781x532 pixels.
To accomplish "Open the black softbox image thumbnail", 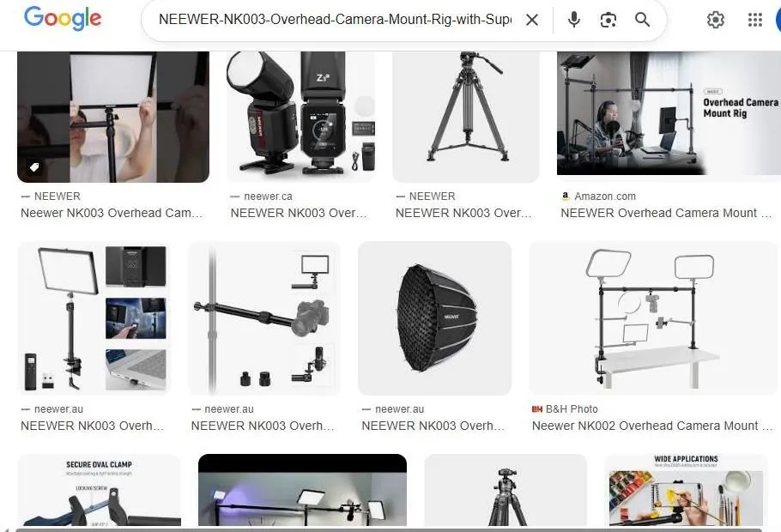I will point(434,317).
